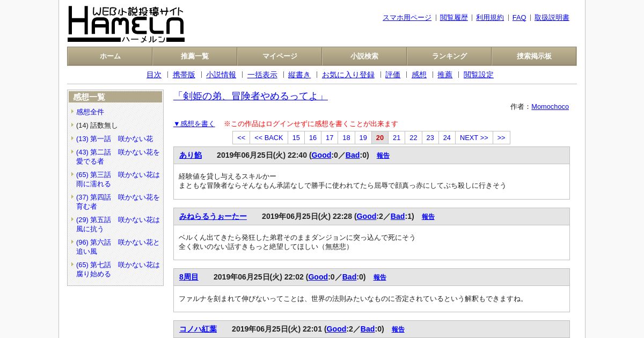Image resolution: width=644 pixels, height=338 pixels.
Task: Click the Hameln site logo
Action: (x=126, y=24)
